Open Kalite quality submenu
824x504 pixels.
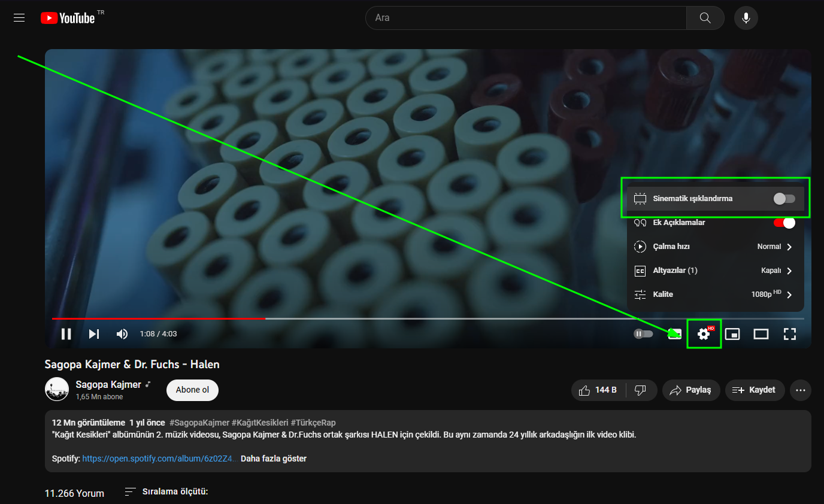coord(716,294)
